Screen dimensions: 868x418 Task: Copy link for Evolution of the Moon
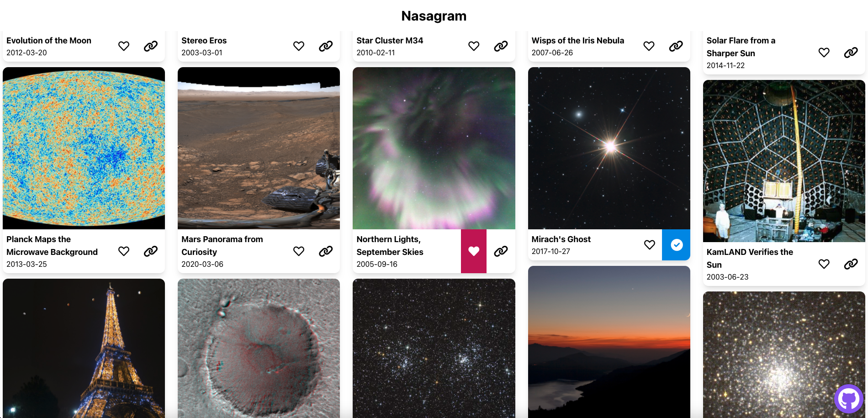151,46
